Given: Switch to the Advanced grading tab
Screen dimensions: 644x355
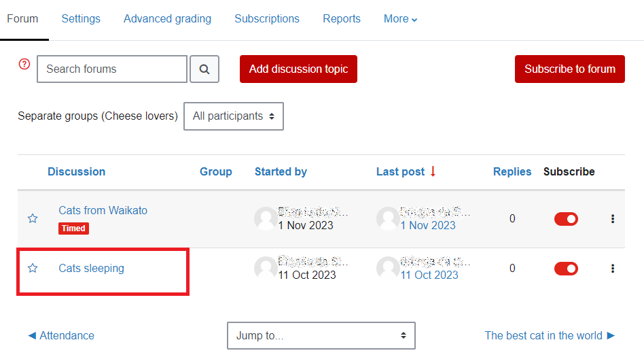Looking at the screenshot, I should click(167, 19).
